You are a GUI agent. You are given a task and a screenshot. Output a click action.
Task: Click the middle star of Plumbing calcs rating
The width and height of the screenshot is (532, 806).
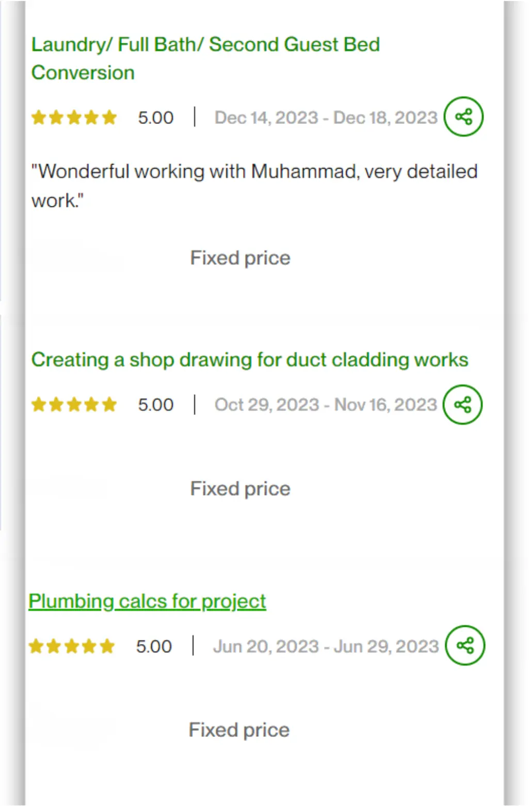click(72, 646)
